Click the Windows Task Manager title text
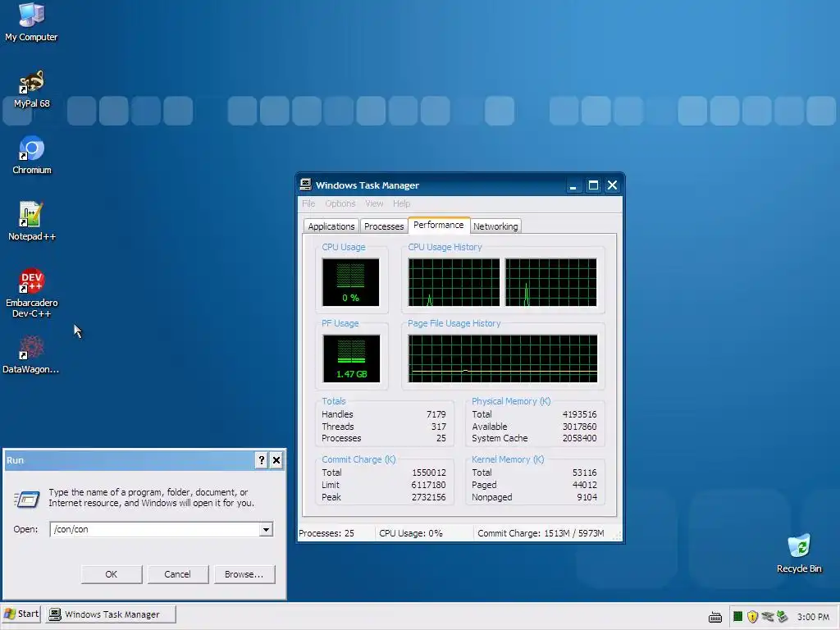840x630 pixels. (x=367, y=185)
